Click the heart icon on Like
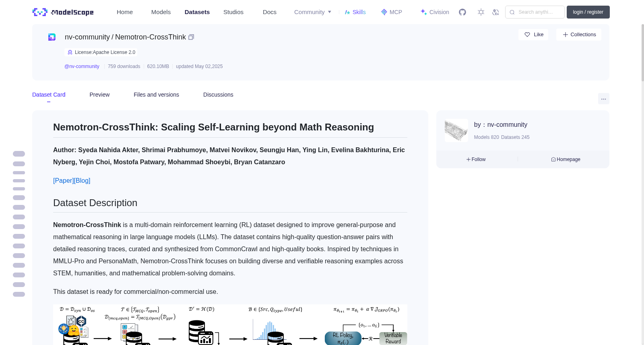 coord(527,35)
